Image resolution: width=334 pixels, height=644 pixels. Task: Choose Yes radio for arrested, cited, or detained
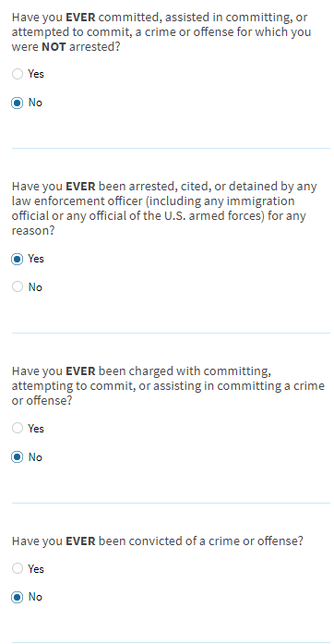[18, 259]
